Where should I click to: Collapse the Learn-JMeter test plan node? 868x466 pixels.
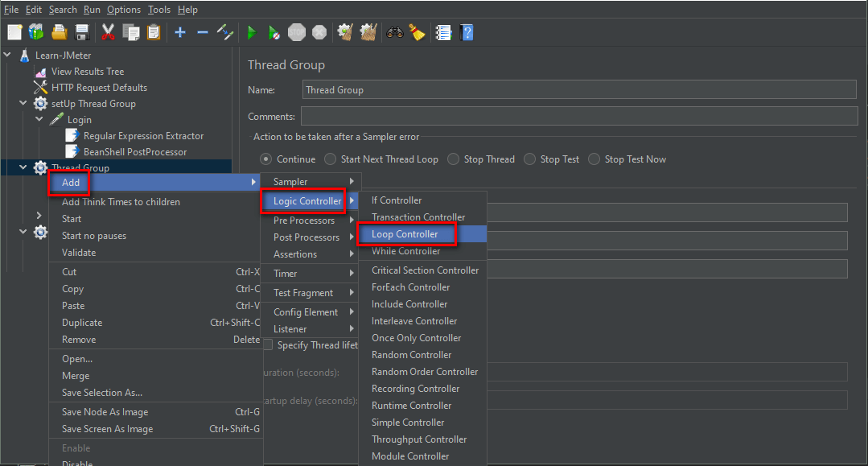(7, 55)
